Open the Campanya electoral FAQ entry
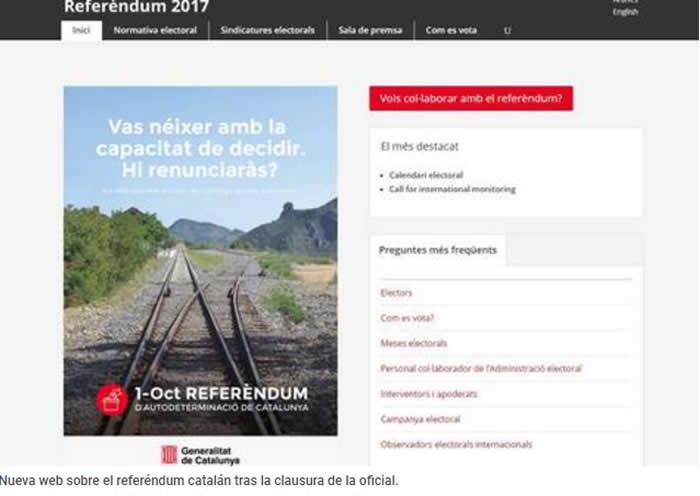Screen dimensions: 700x496 [420, 419]
